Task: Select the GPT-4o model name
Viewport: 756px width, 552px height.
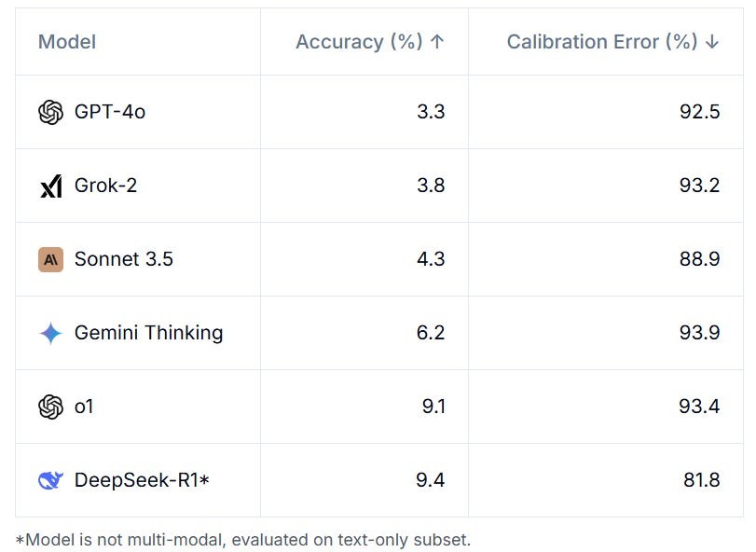Action: click(x=110, y=112)
